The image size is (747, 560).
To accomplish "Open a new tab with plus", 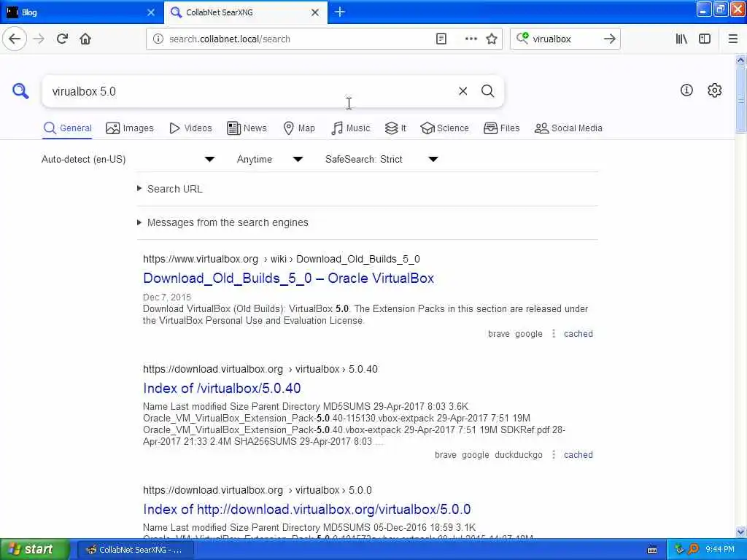I will pyautogui.click(x=340, y=12).
